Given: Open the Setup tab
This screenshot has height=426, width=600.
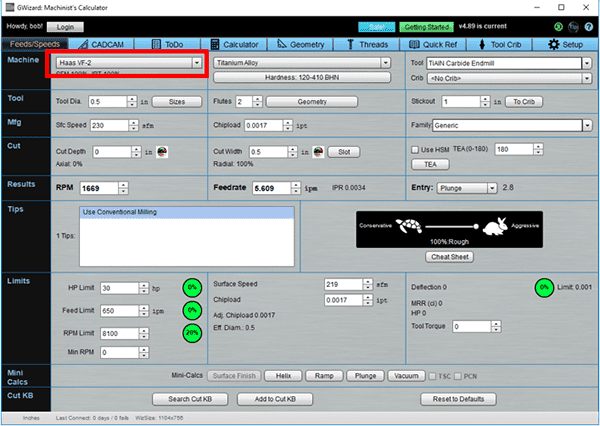Looking at the screenshot, I should (x=566, y=44).
